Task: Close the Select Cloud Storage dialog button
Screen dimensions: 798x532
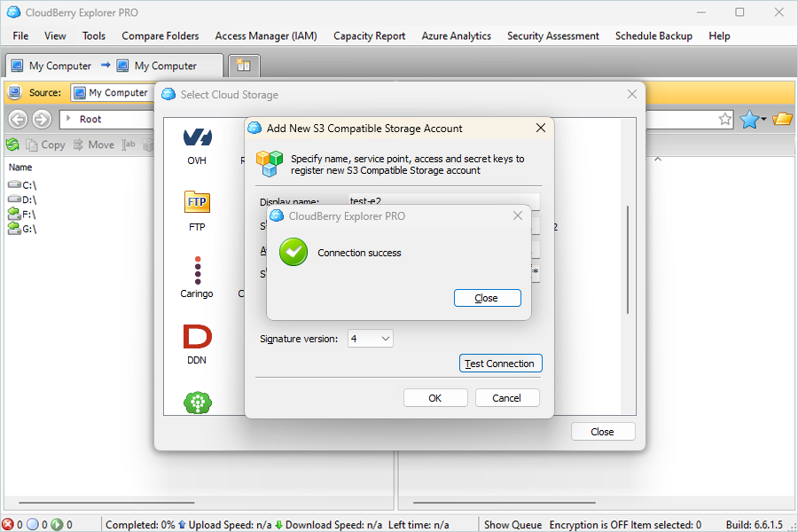Action: point(603,432)
